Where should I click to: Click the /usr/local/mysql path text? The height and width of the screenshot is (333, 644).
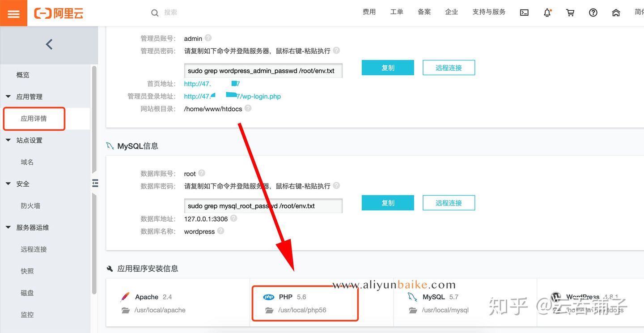pos(445,310)
